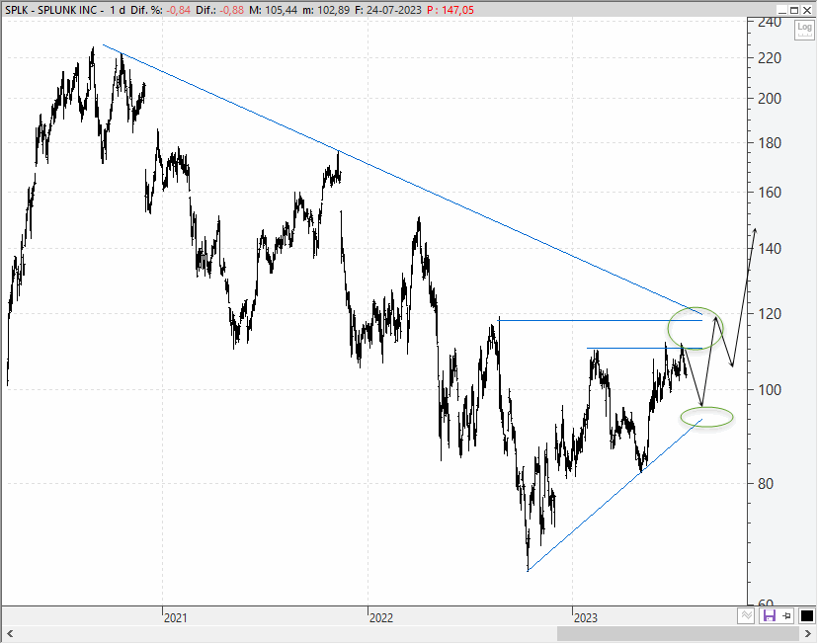Maximize the SPLK chart window

794,11
